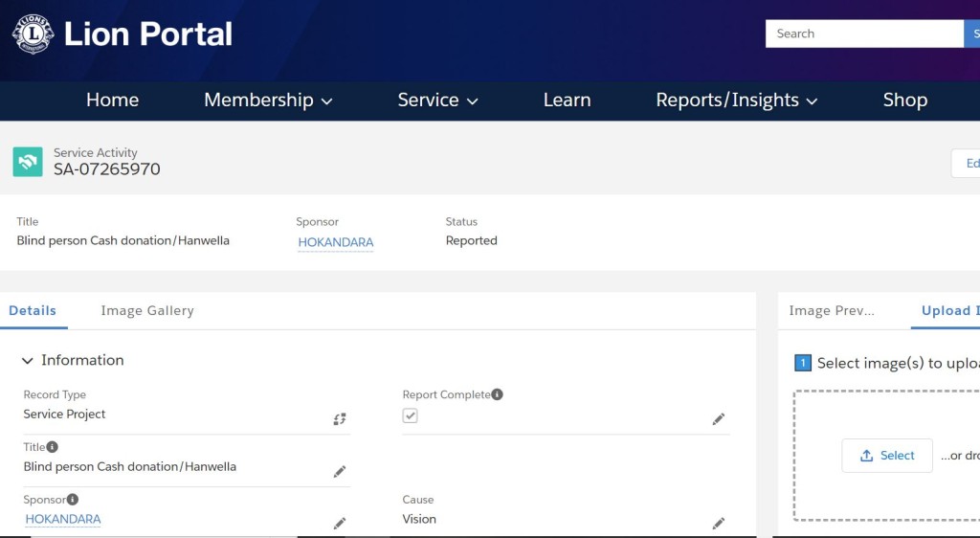Viewport: 980px width, 538px height.
Task: Click the Lion Portal title
Action: coord(148,34)
